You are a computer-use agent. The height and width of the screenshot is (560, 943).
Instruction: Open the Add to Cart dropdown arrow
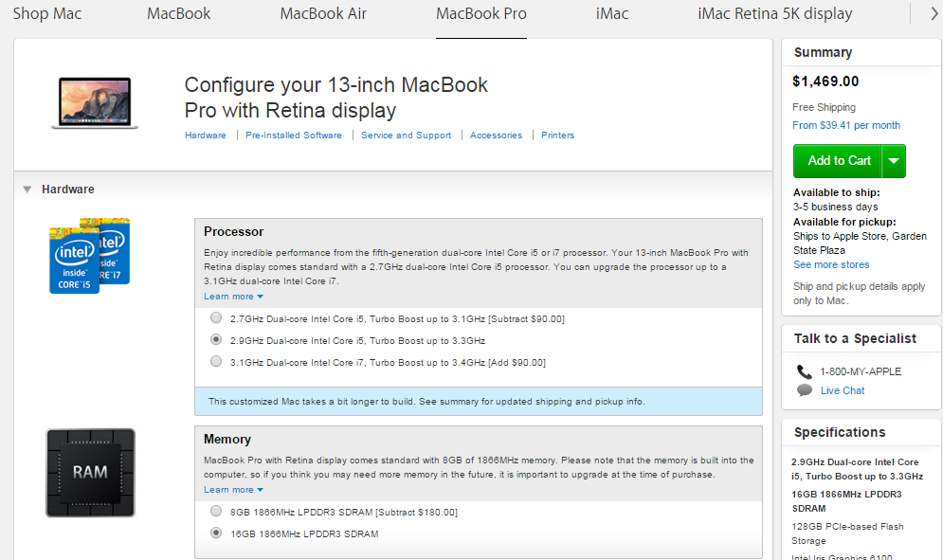894,161
